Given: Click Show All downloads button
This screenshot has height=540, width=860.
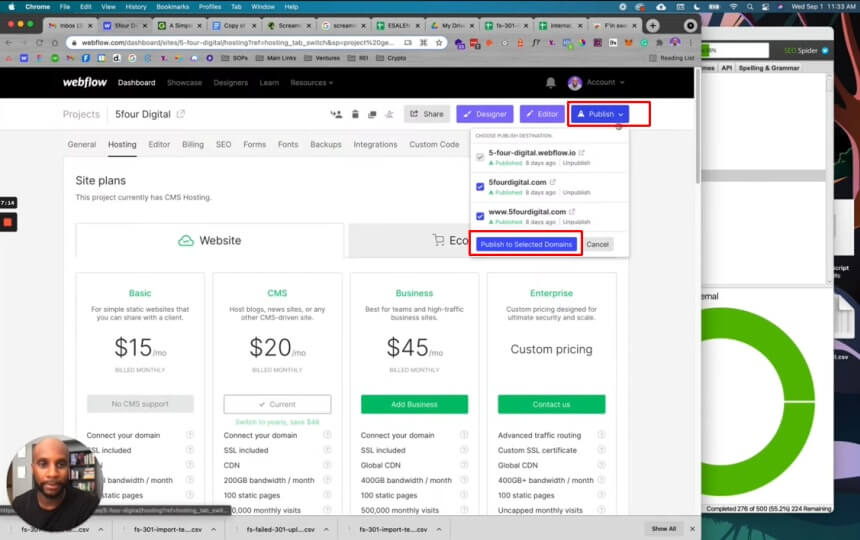Looking at the screenshot, I should (x=664, y=529).
